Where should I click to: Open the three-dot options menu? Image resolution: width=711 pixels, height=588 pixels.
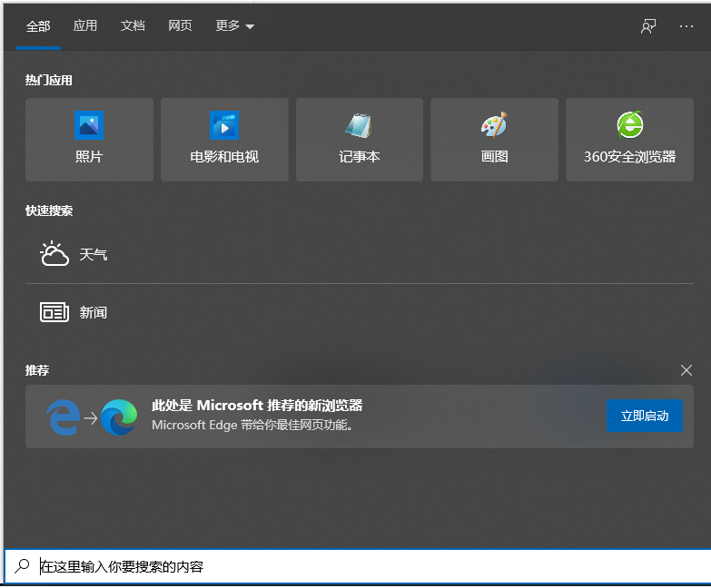pyautogui.click(x=686, y=26)
